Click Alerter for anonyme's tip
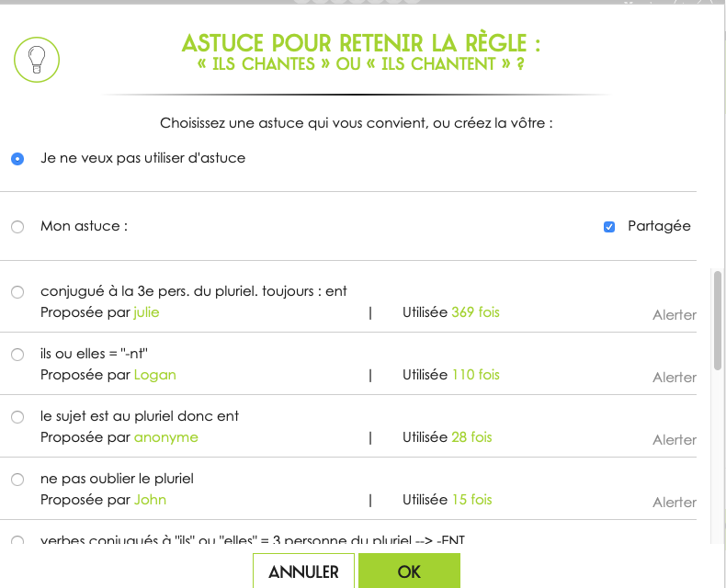The height and width of the screenshot is (588, 726). [x=674, y=440]
